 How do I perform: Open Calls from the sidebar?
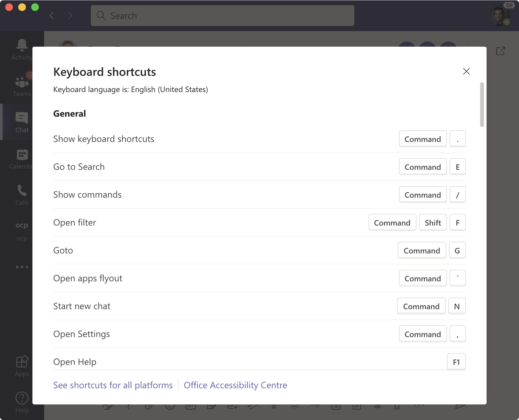pyautogui.click(x=22, y=194)
